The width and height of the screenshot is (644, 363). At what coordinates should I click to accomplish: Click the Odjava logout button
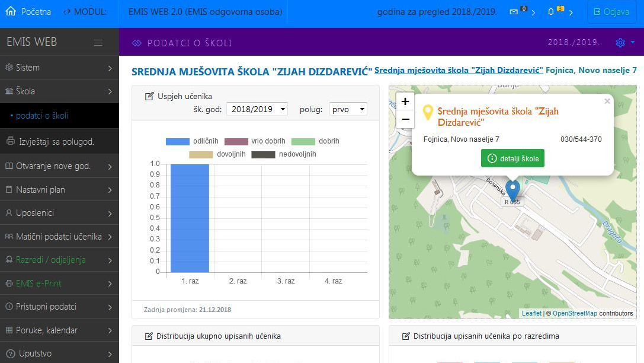(611, 12)
